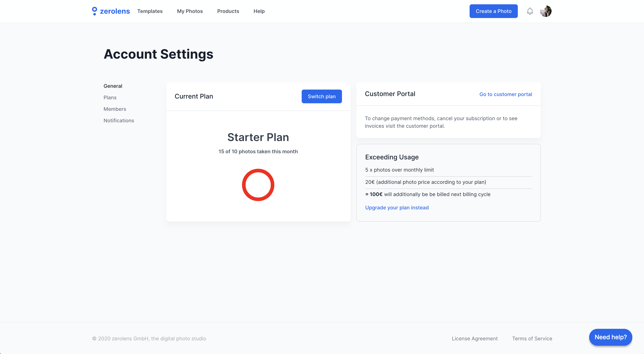This screenshot has width=644, height=354.
Task: Open the notifications bell
Action: tap(530, 11)
